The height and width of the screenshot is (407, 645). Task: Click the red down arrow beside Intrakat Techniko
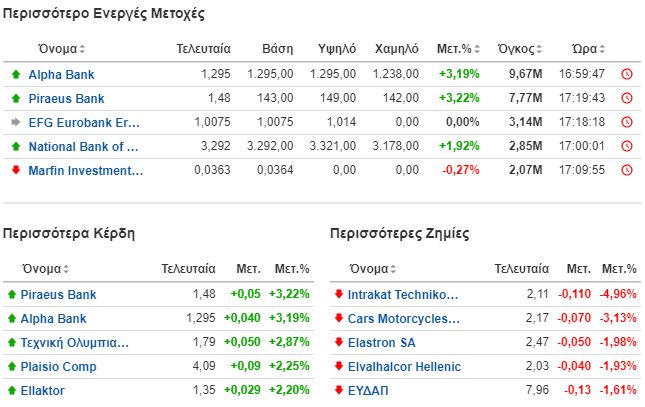(x=339, y=295)
